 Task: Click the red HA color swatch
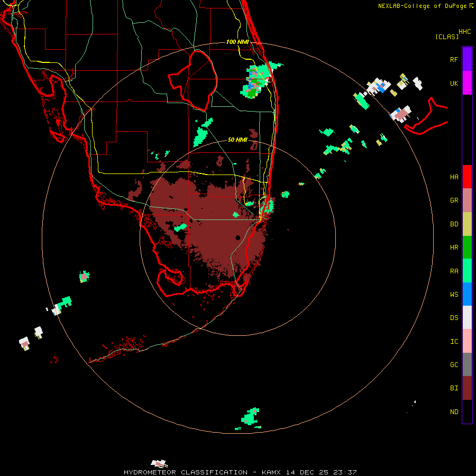click(x=467, y=177)
